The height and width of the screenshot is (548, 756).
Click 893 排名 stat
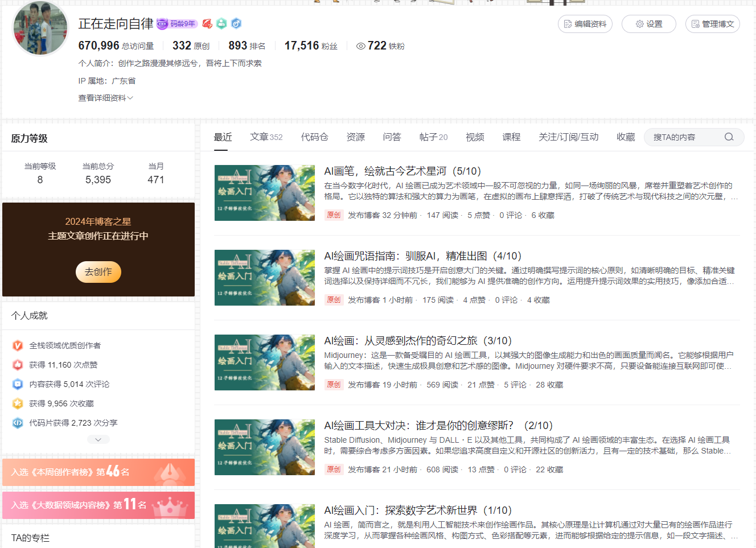pos(247,46)
